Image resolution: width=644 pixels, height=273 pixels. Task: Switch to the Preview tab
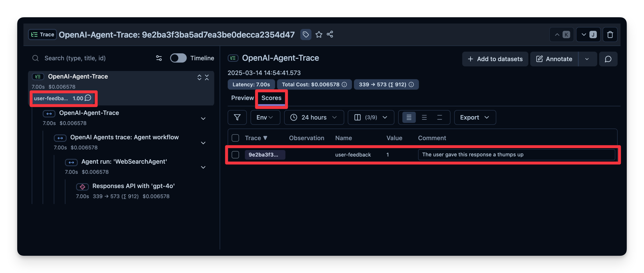click(x=242, y=98)
